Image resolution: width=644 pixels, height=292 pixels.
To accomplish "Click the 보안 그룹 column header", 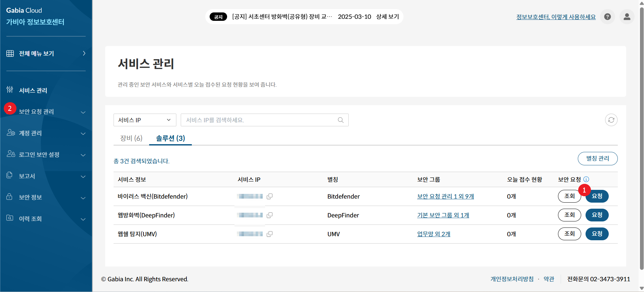I will pos(429,179).
